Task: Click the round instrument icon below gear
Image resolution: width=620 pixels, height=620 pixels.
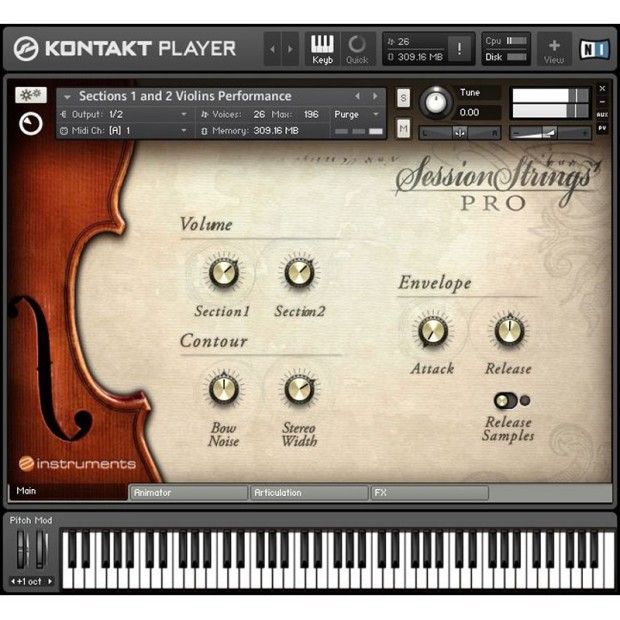Action: point(31,124)
